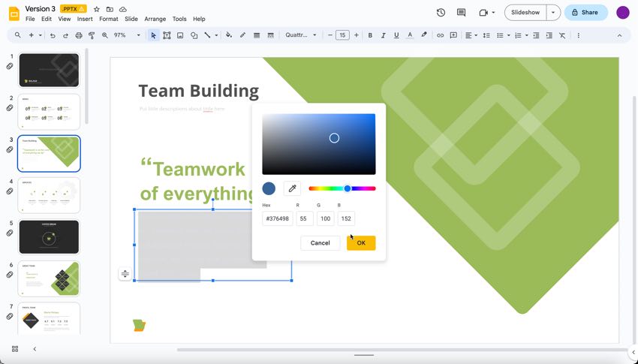Open the border color pencil tool
This screenshot has height=364, width=638.
243,35
